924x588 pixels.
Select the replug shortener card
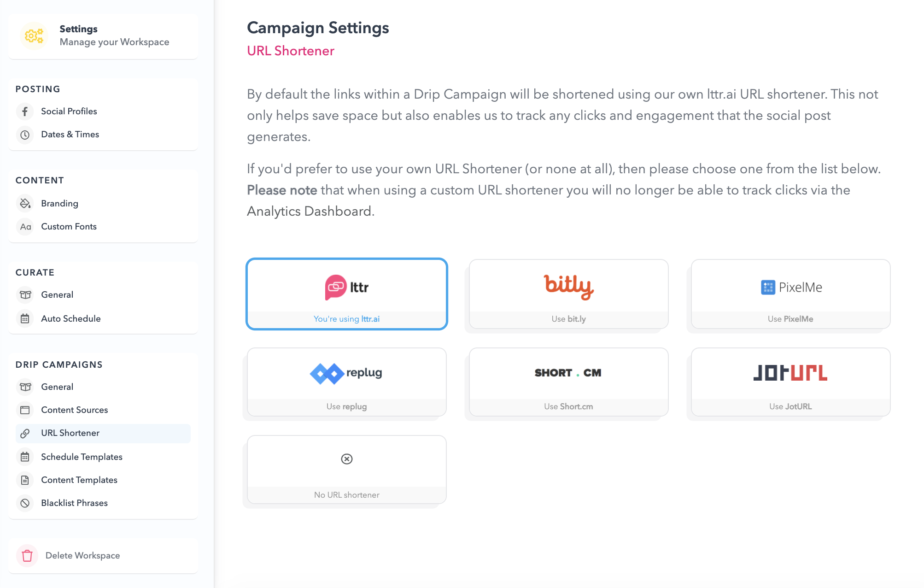pyautogui.click(x=347, y=382)
